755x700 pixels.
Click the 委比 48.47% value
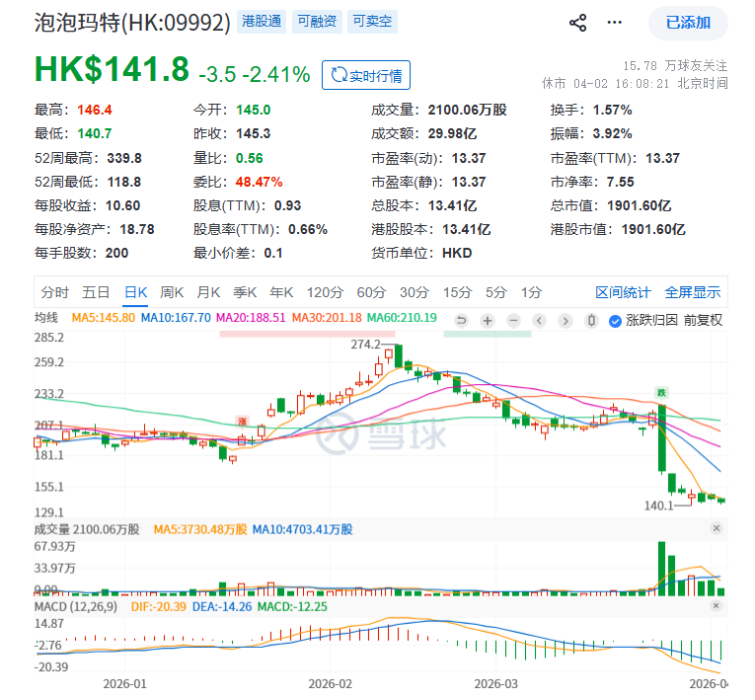tap(259, 182)
